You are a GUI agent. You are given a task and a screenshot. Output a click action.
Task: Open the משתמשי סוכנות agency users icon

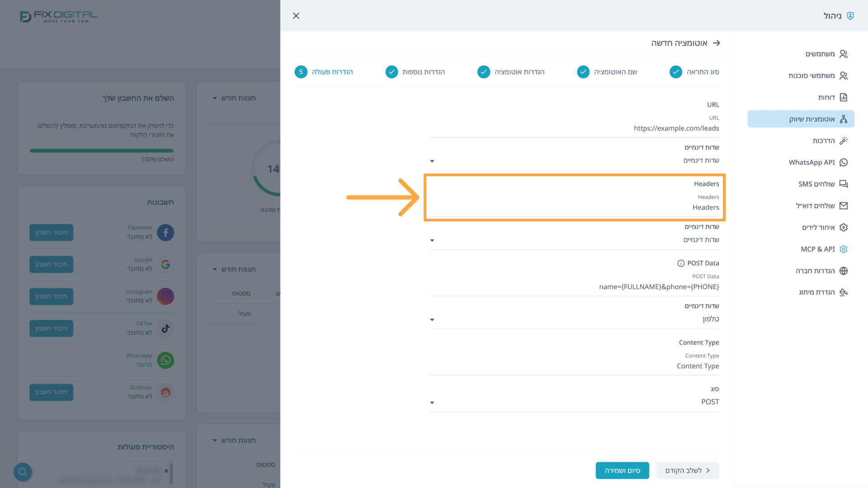tap(844, 76)
